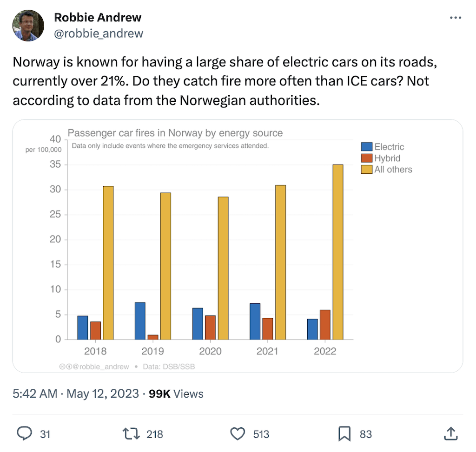Click the 2019 Electric blue bar
This screenshot has width=476, height=452.
click(x=140, y=321)
